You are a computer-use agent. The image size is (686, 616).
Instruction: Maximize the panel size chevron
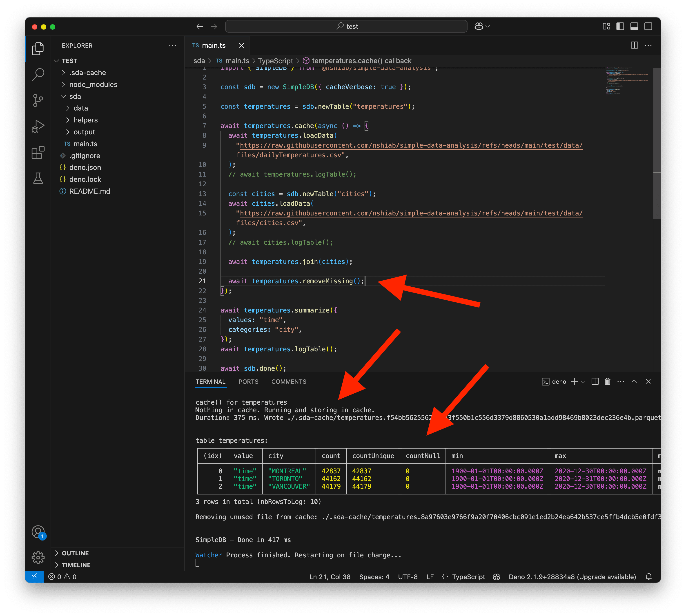pos(634,382)
